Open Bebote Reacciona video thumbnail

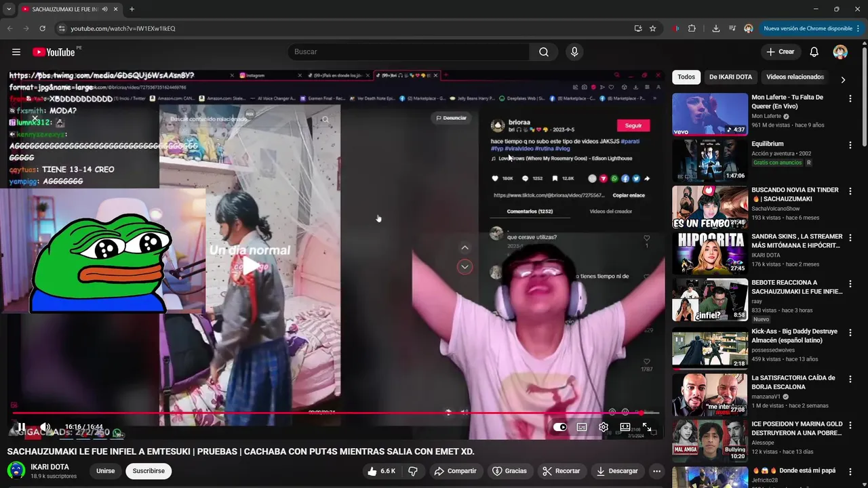pos(710,300)
